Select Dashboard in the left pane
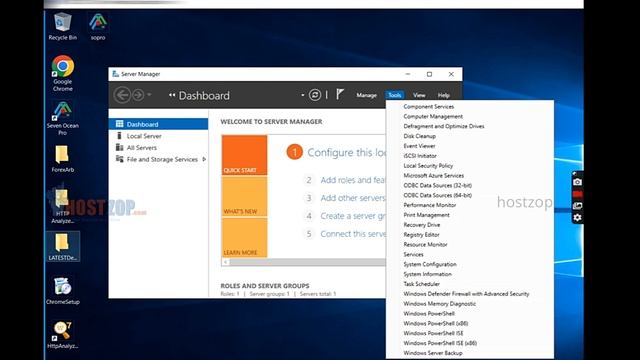This screenshot has width=640, height=360. point(158,124)
